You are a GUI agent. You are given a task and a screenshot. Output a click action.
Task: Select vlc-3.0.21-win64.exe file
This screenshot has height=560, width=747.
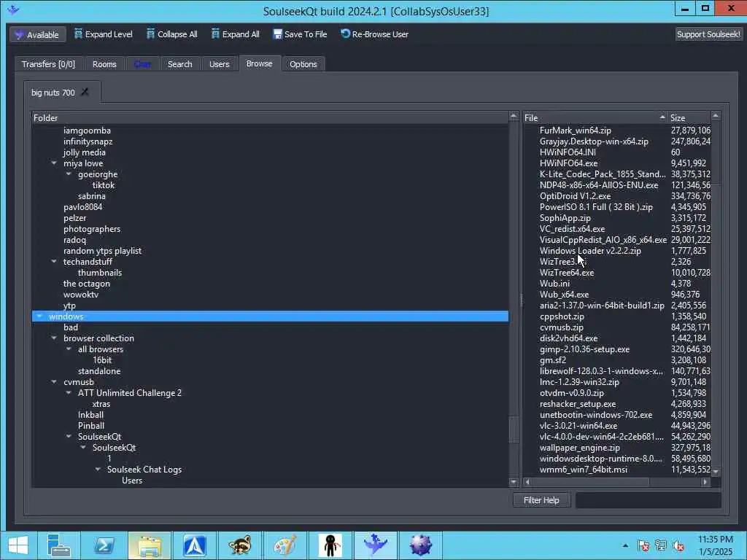click(578, 426)
